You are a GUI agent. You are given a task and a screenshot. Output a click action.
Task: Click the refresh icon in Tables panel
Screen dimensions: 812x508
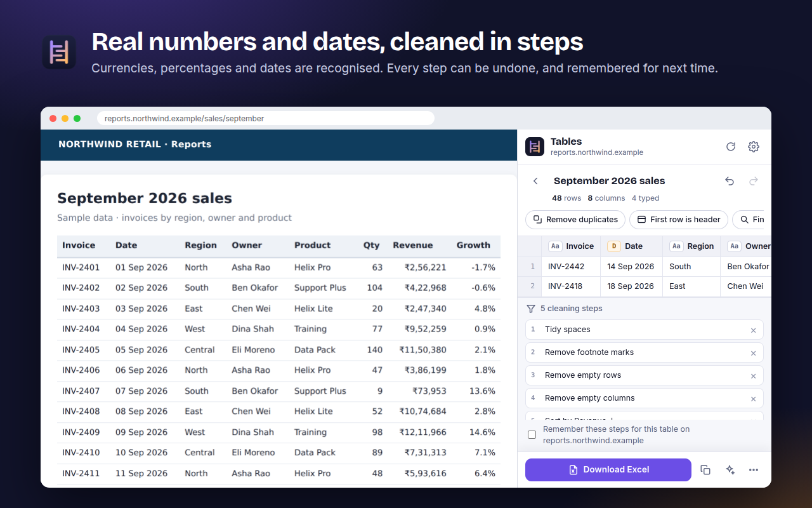pos(731,147)
